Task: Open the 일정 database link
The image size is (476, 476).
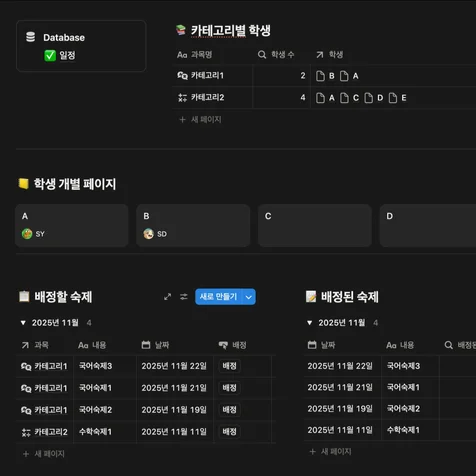Action: point(67,55)
